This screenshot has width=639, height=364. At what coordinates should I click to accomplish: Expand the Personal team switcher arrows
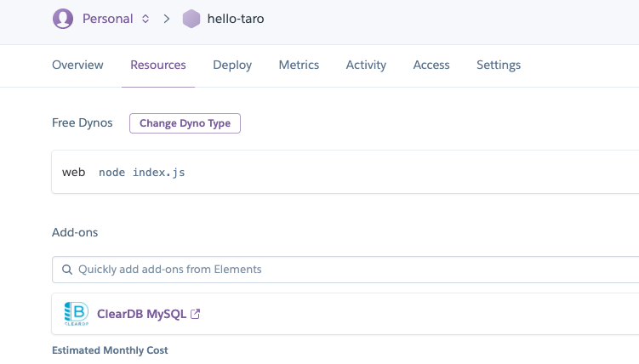tap(145, 19)
